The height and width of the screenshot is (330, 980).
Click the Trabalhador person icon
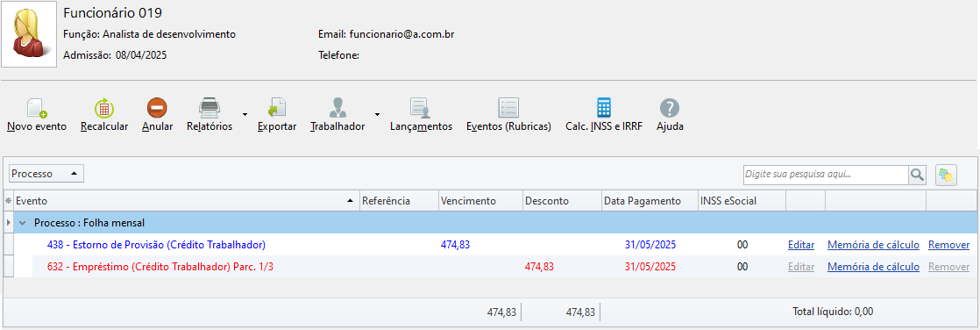337,108
